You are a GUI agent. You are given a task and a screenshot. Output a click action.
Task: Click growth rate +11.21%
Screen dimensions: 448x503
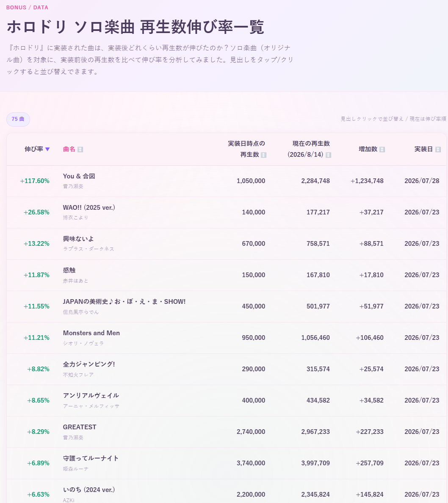pos(36,338)
